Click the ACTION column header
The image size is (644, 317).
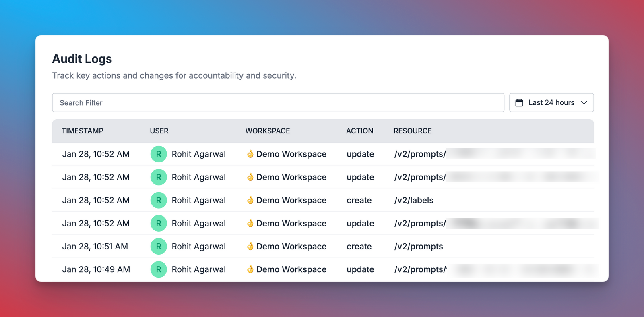[x=360, y=131]
